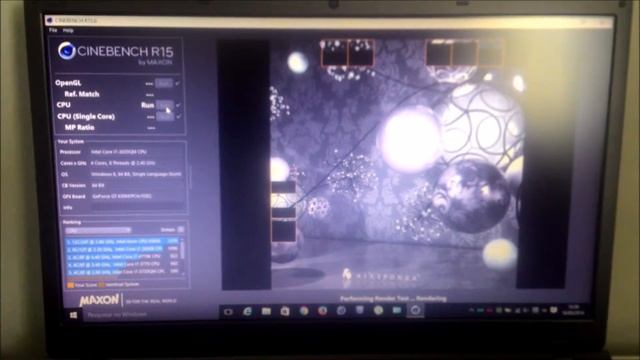This screenshot has width=640, height=360.
Task: Click the OS value Windows 8 64 Bit
Action: click(x=136, y=174)
